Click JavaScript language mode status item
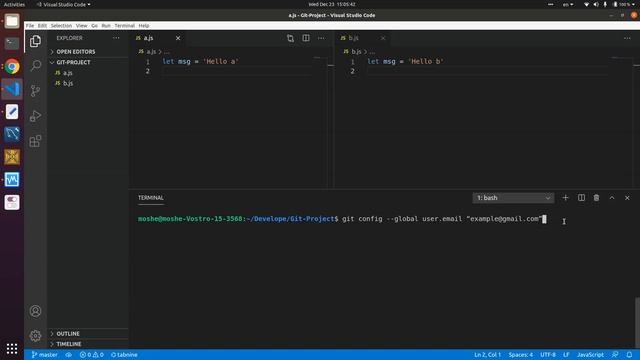 coord(590,355)
